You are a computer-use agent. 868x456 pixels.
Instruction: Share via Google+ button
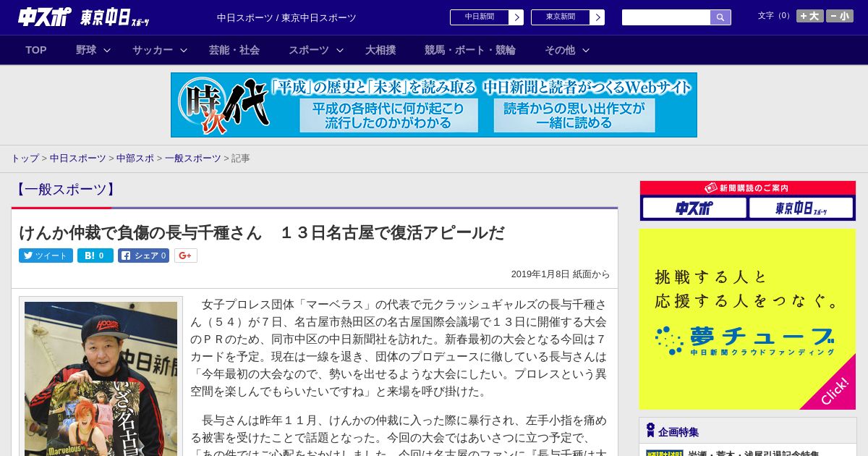(186, 256)
